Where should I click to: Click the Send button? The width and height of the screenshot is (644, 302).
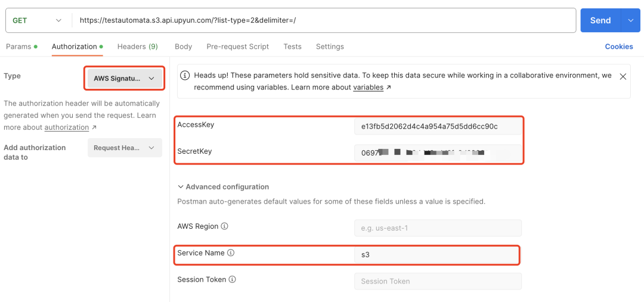(601, 20)
